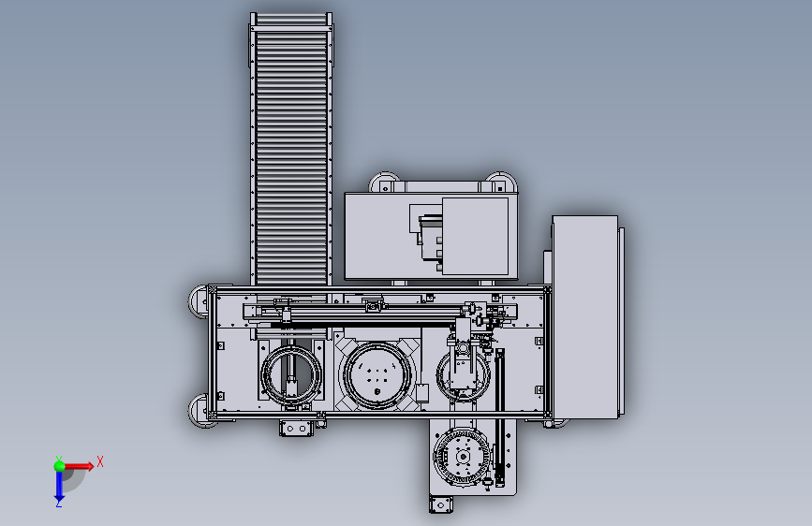The image size is (812, 526).
Task: Select the upper-left caster wheel on the main frame
Action: tap(198, 300)
